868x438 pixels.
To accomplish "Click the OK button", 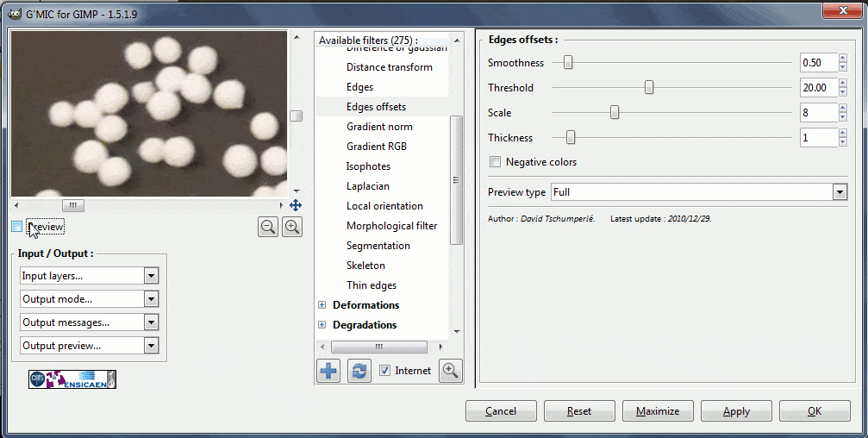I will 815,411.
